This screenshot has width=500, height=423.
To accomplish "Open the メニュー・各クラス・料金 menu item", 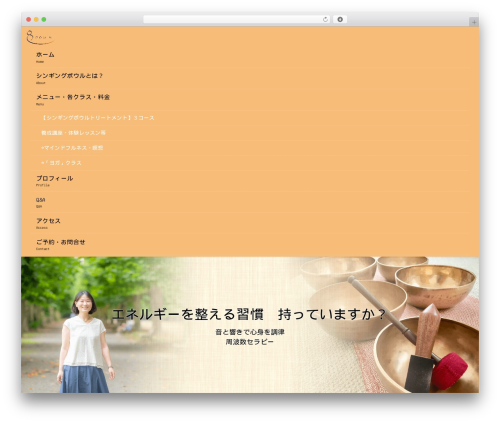I will [73, 99].
